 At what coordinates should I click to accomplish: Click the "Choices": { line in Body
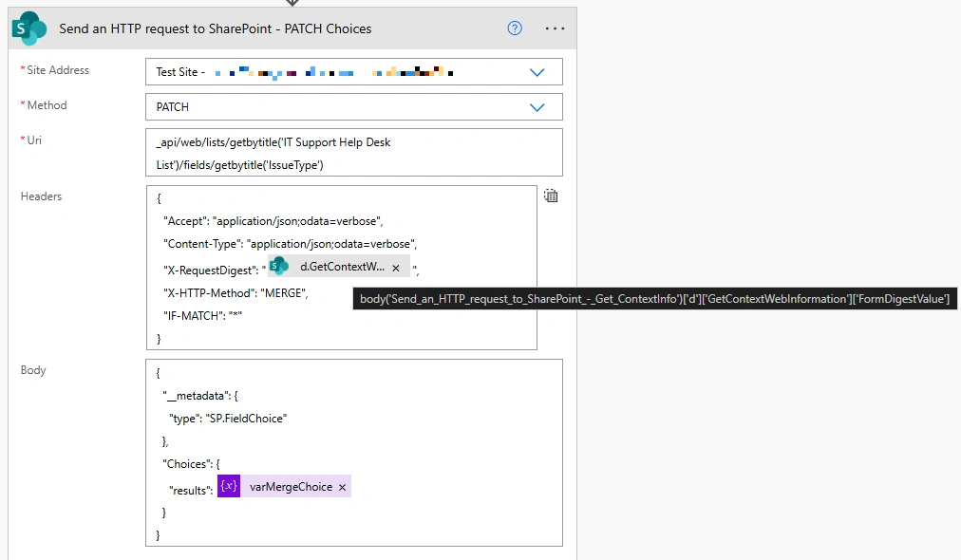191,464
